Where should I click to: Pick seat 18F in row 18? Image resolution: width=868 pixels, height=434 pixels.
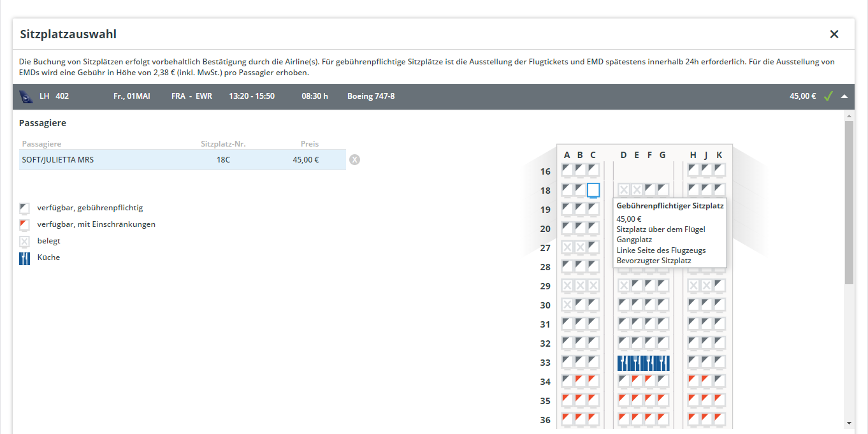[x=649, y=189]
